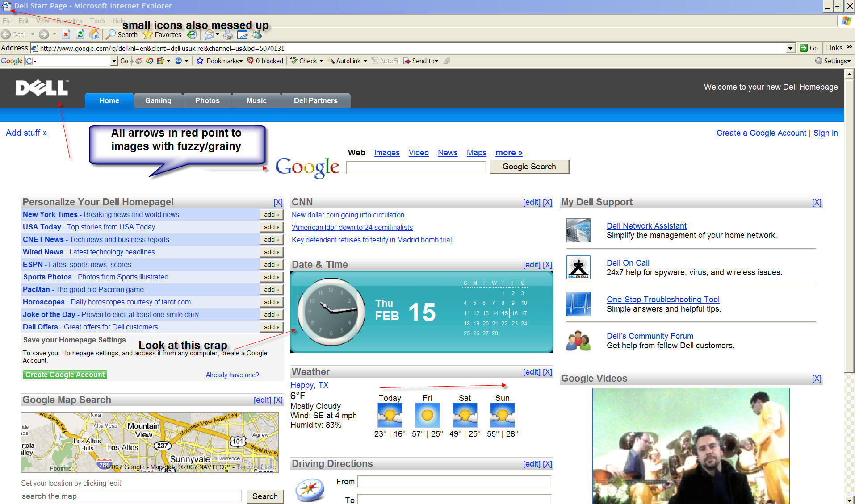Open the Images search link
The width and height of the screenshot is (855, 504).
tap(387, 153)
